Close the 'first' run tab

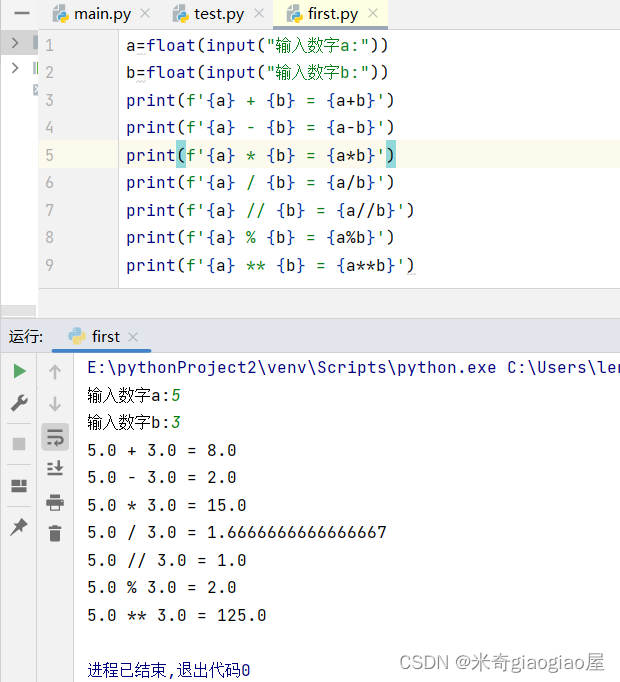(133, 337)
